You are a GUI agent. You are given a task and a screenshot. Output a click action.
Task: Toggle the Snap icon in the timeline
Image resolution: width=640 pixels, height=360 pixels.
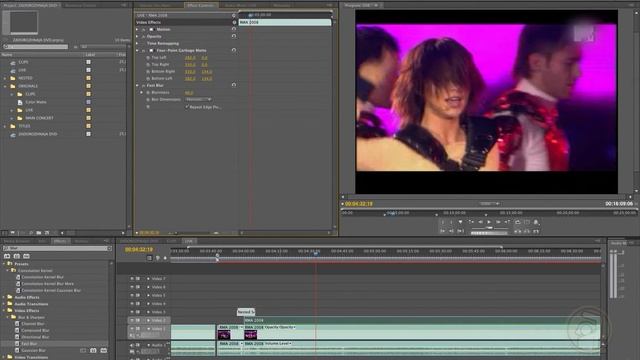pos(149,258)
